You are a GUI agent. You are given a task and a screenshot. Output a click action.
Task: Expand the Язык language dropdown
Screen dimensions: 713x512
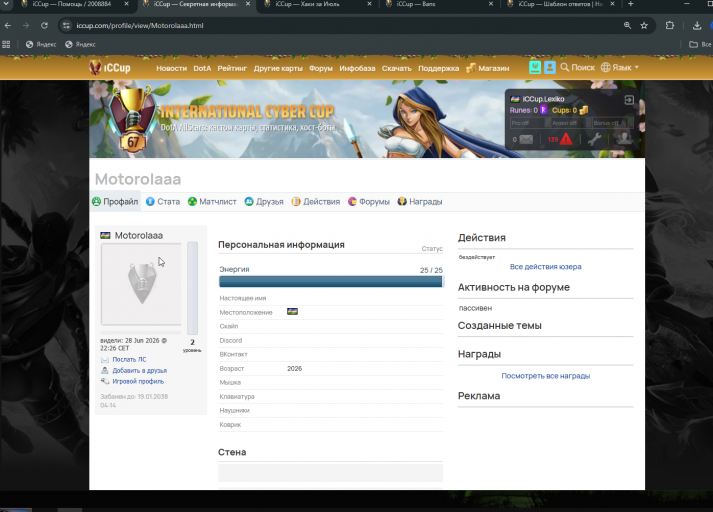[x=620, y=67]
